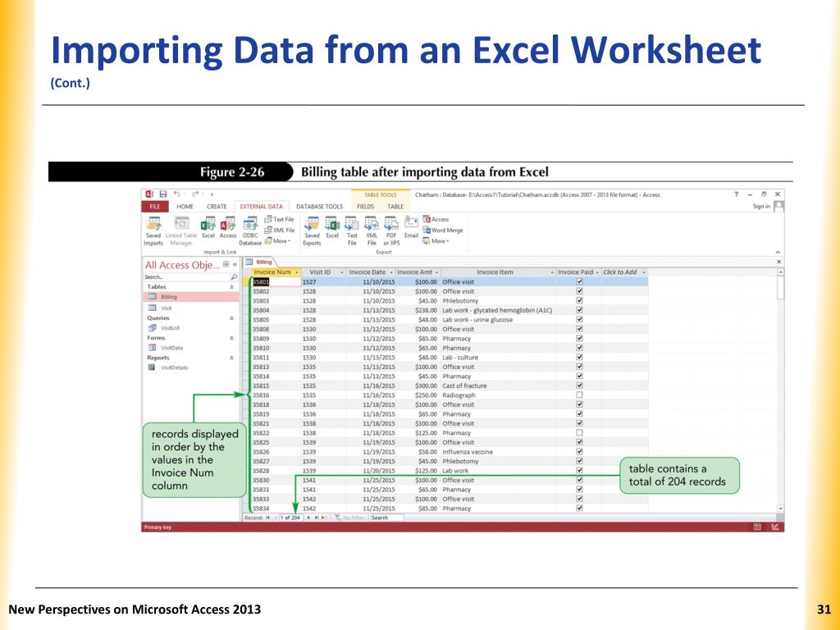Open Visit ID column filter dropdown
The height and width of the screenshot is (630, 840).
pyautogui.click(x=342, y=272)
